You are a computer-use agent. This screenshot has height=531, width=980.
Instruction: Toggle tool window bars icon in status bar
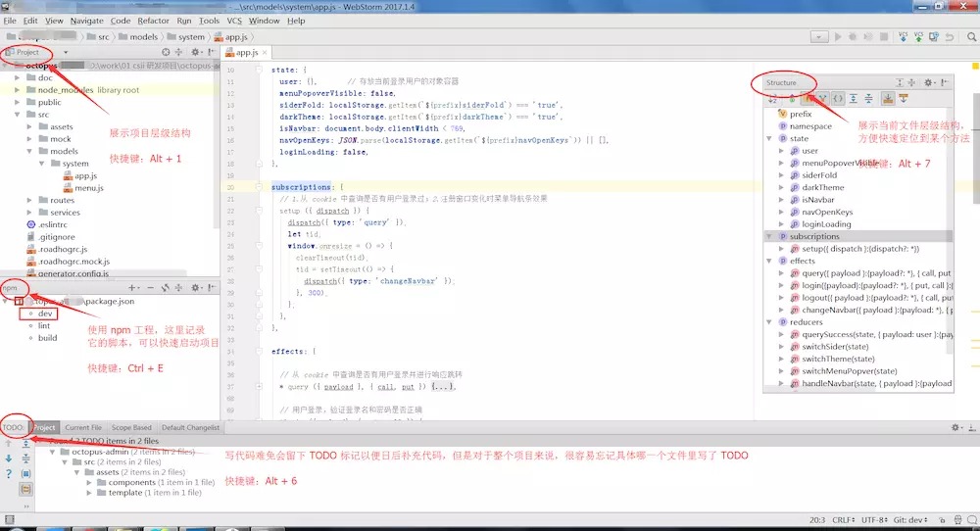coord(9,520)
